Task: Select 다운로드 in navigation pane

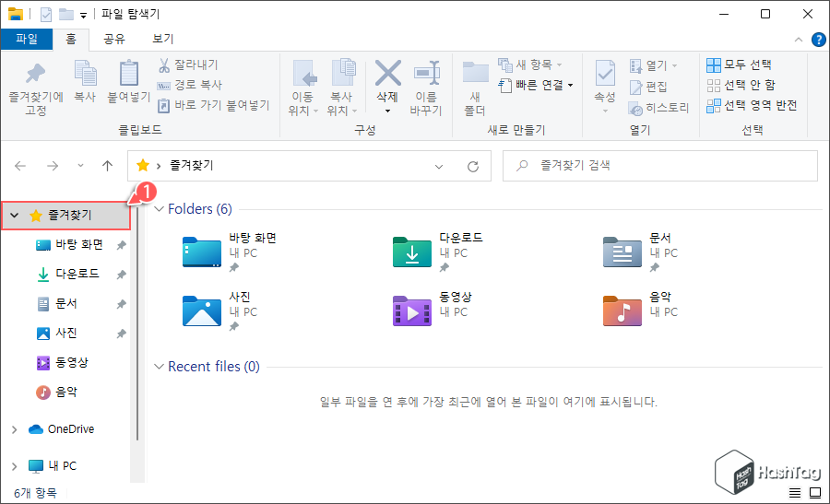Action: [x=77, y=274]
